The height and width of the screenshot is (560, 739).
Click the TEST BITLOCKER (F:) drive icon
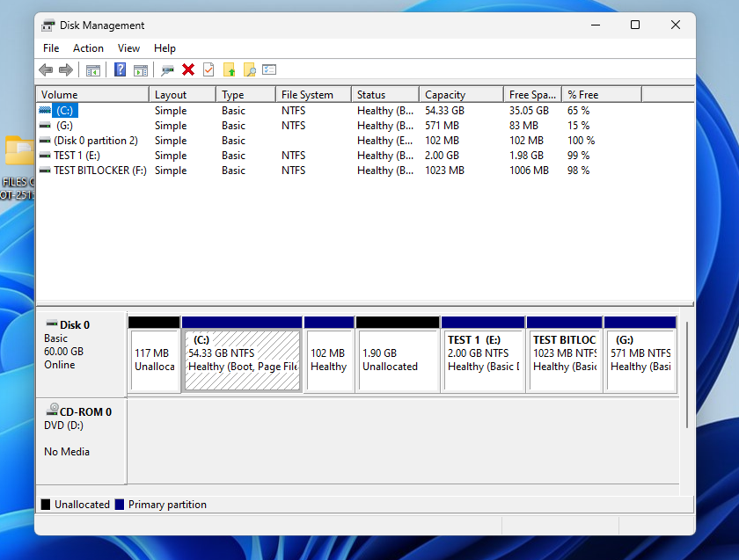[x=45, y=171]
